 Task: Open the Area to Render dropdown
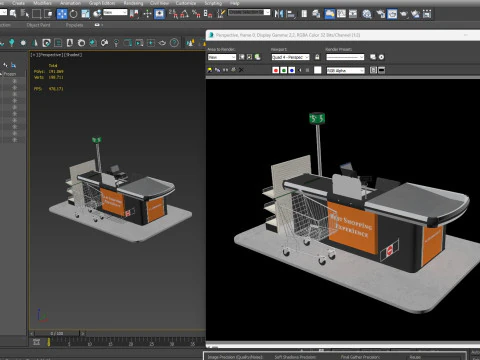(222, 57)
